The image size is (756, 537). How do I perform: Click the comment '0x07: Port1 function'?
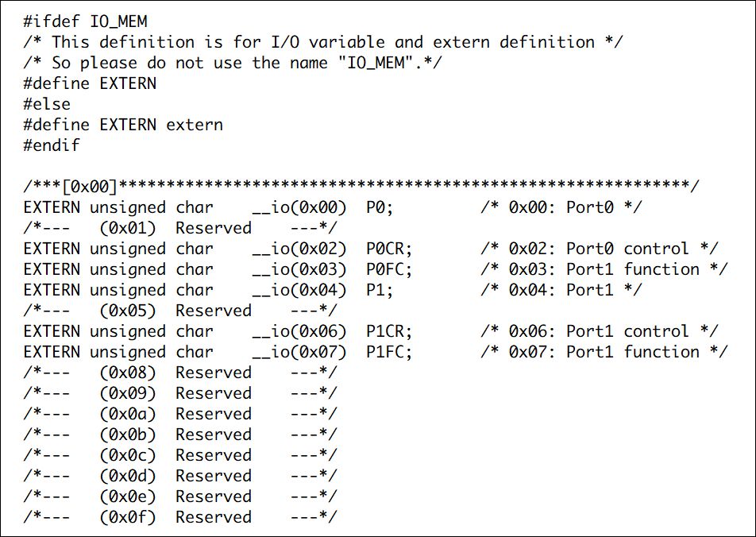point(604,352)
